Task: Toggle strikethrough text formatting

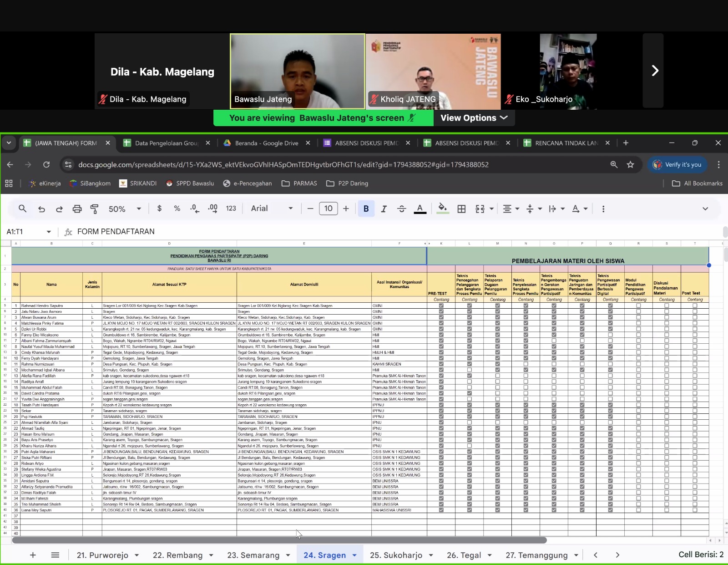Action: pos(401,209)
